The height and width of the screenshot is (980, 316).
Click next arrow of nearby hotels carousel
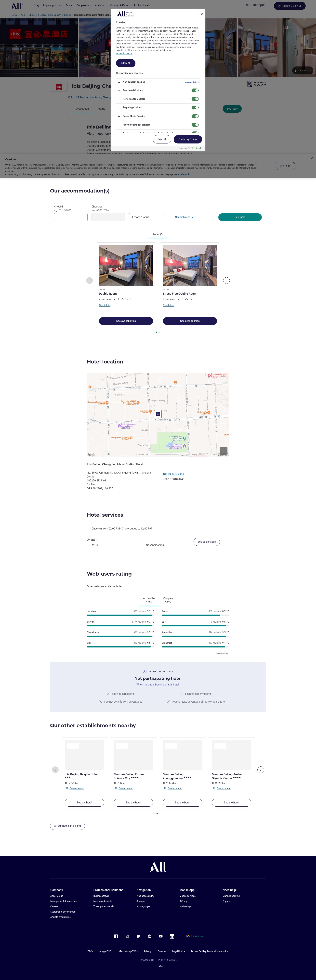[261, 770]
